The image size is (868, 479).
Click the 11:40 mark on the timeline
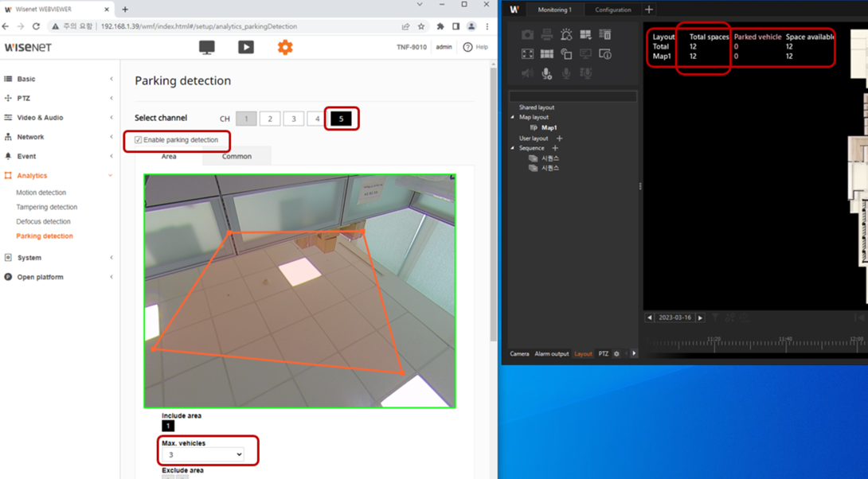784,344
